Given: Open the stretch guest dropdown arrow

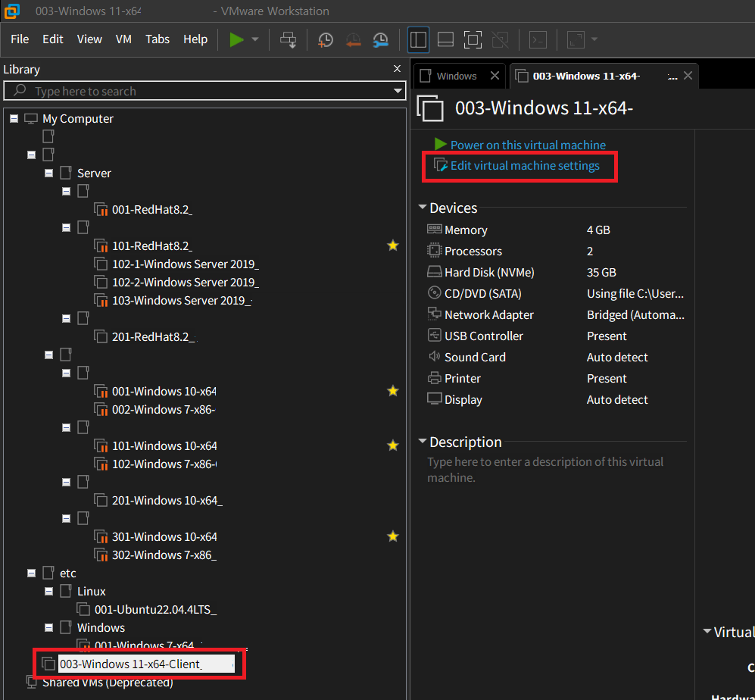Looking at the screenshot, I should click(594, 39).
